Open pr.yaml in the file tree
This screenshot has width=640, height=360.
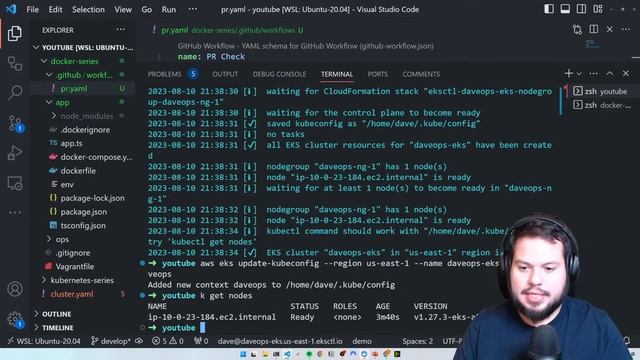point(83,89)
